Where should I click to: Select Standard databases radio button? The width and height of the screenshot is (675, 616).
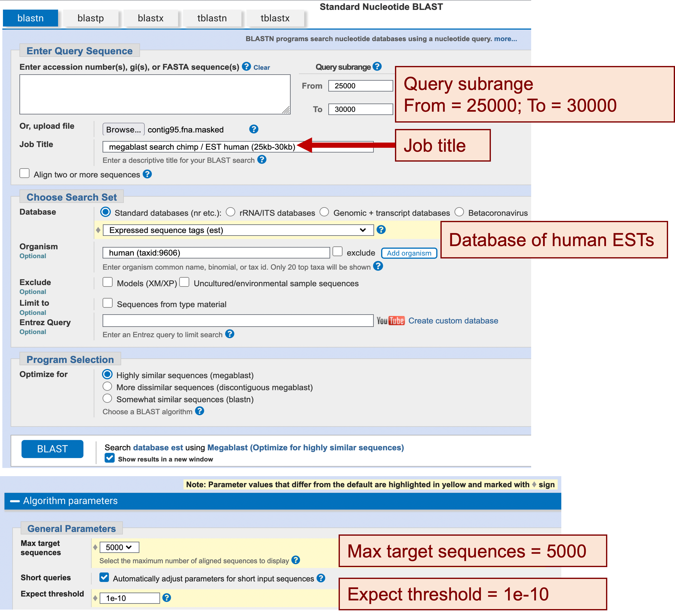pos(106,212)
